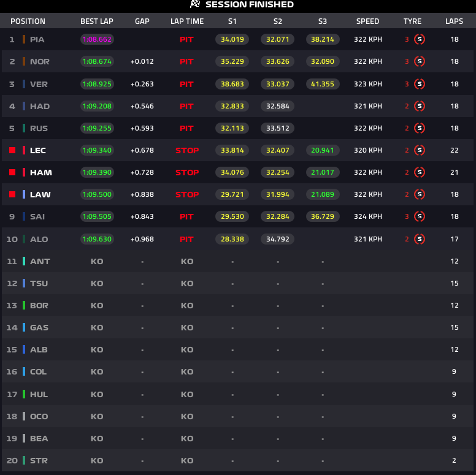
Task: Click the red stopped marker beside LAW
Action: (12, 194)
